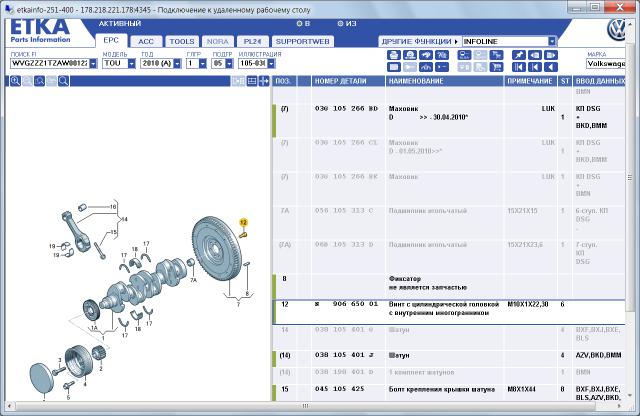Select the Фиксатор row at position 8
Screen dimensions: 640x416
click(x=449, y=286)
